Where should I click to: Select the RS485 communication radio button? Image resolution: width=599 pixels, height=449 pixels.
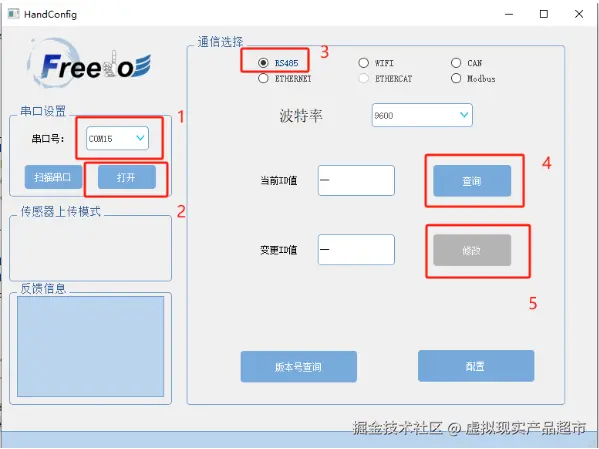point(263,63)
